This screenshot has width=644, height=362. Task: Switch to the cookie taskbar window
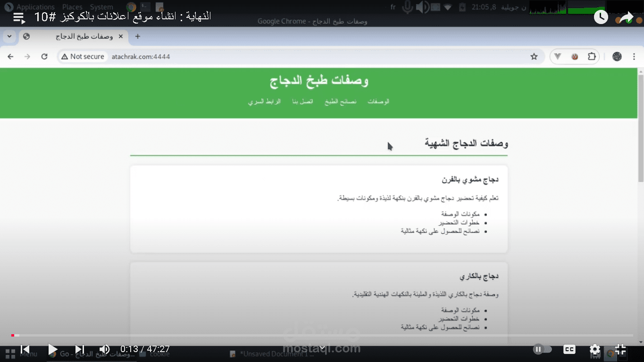(155, 354)
